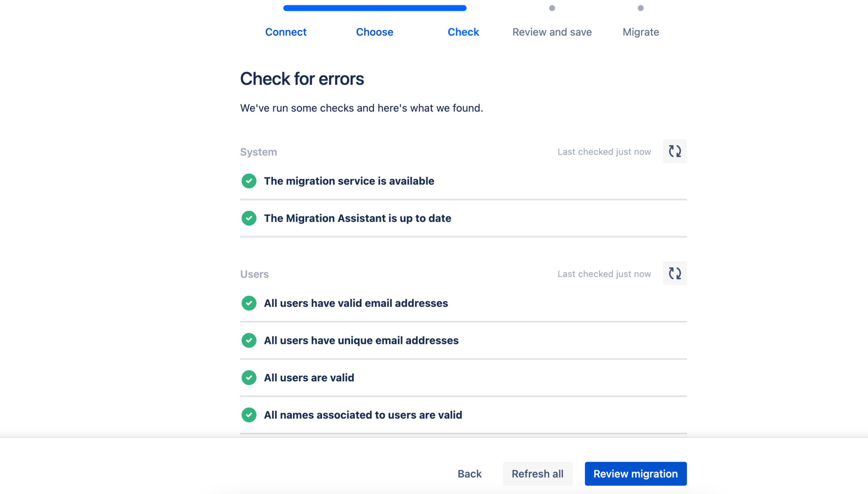The width and height of the screenshot is (868, 494).
Task: Click green check beside valid email addresses
Action: pyautogui.click(x=249, y=303)
